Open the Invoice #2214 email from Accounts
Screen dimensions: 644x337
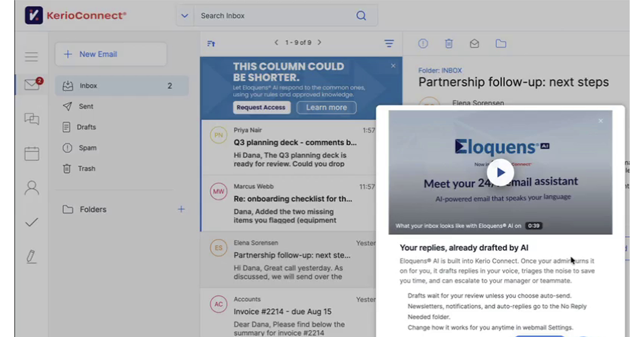click(x=288, y=313)
